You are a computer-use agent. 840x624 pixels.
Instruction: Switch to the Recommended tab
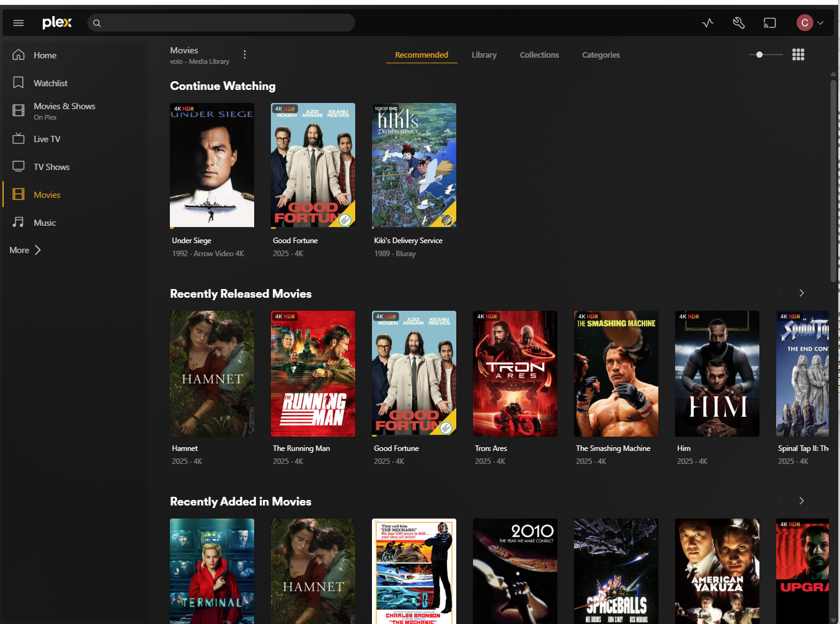[x=422, y=55]
